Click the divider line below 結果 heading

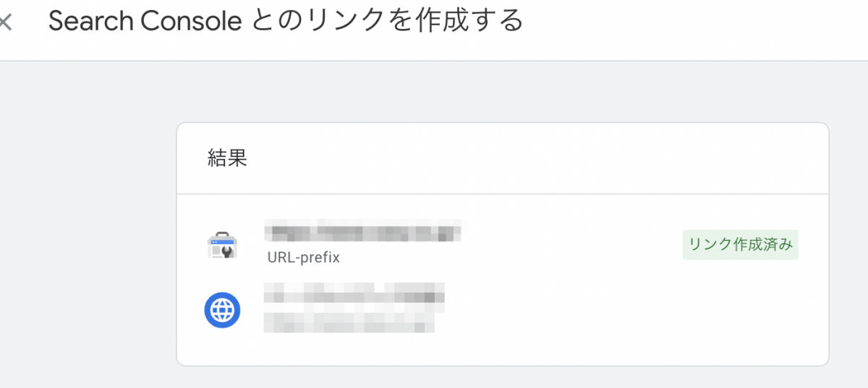point(502,194)
